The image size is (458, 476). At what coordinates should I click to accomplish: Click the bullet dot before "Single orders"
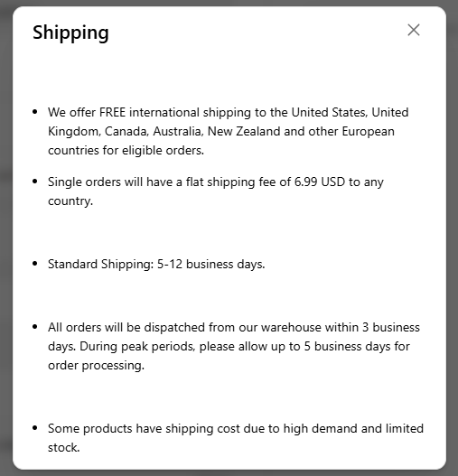(35, 182)
